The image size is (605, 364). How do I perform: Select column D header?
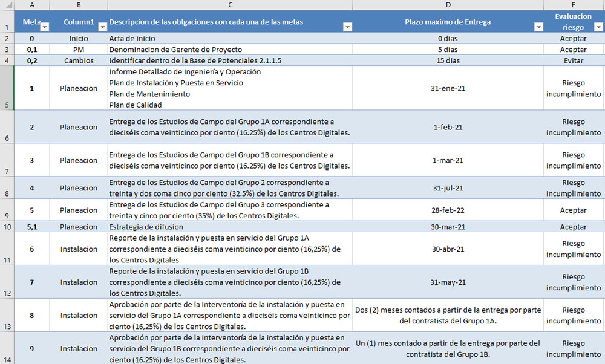448,5
